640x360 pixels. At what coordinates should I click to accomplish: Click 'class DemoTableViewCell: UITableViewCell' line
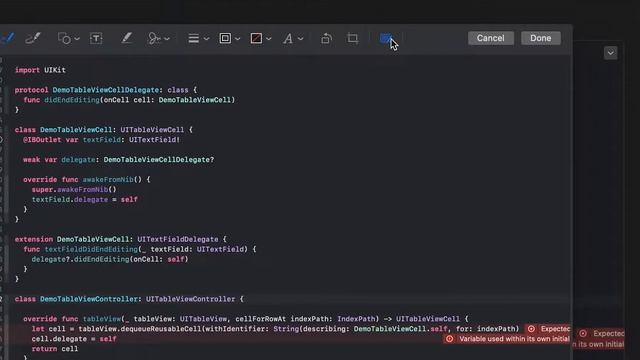104,129
